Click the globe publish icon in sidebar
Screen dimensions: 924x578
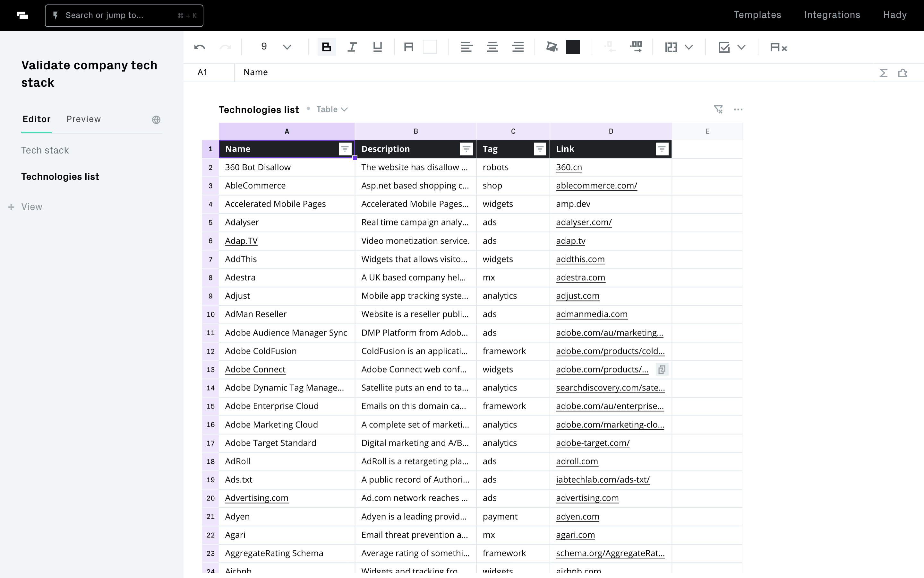[156, 120]
